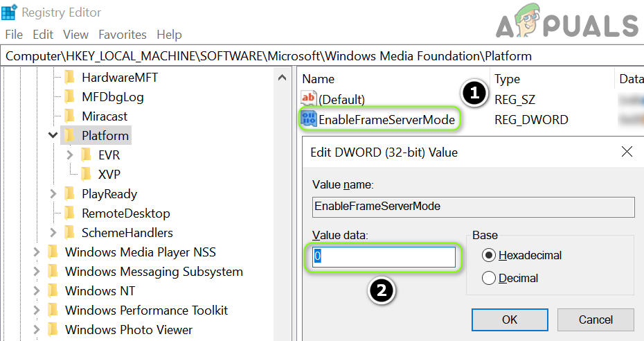Click the Value name field
Viewport: 644px width, 341px height.
pyautogui.click(x=474, y=207)
